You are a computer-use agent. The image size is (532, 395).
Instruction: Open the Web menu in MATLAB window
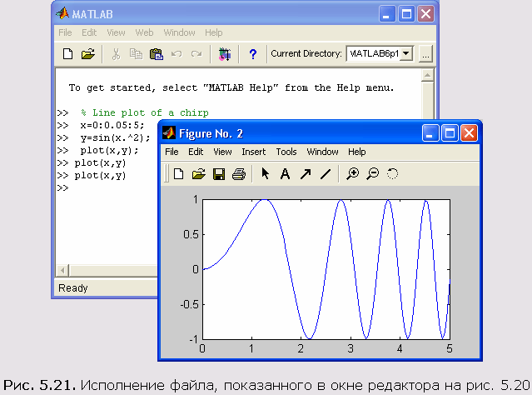[144, 32]
